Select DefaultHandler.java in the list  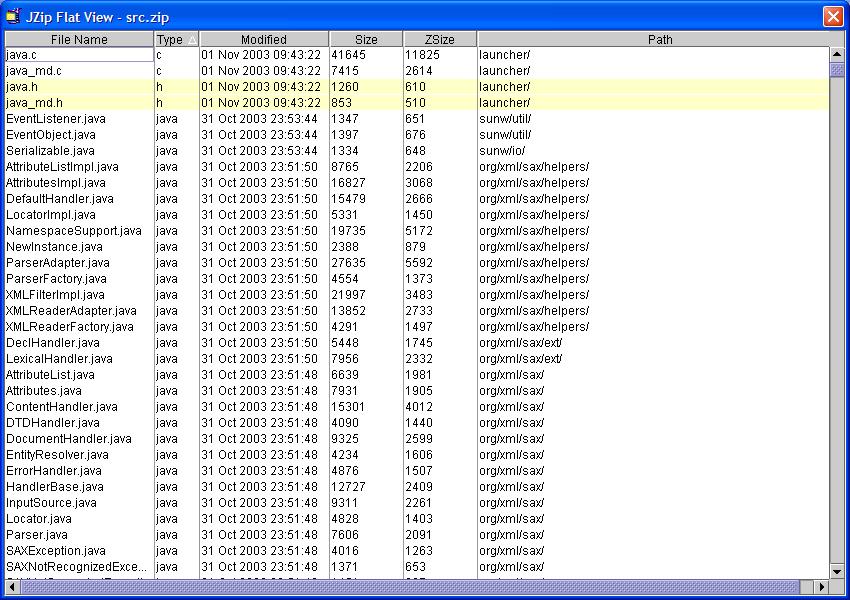click(60, 198)
